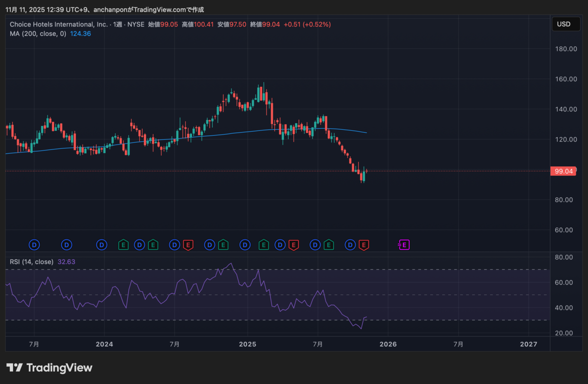
Task: Click the MA (200, close, 0) indicator label
Action: pos(38,34)
